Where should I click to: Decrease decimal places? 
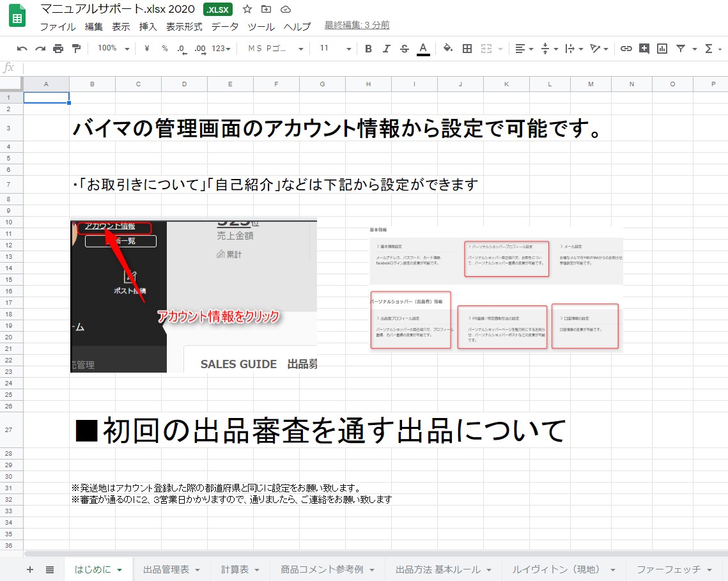(x=182, y=49)
